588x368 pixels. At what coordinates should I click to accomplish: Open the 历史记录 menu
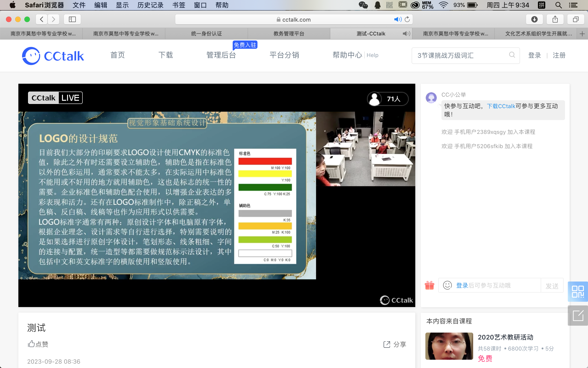coord(150,5)
